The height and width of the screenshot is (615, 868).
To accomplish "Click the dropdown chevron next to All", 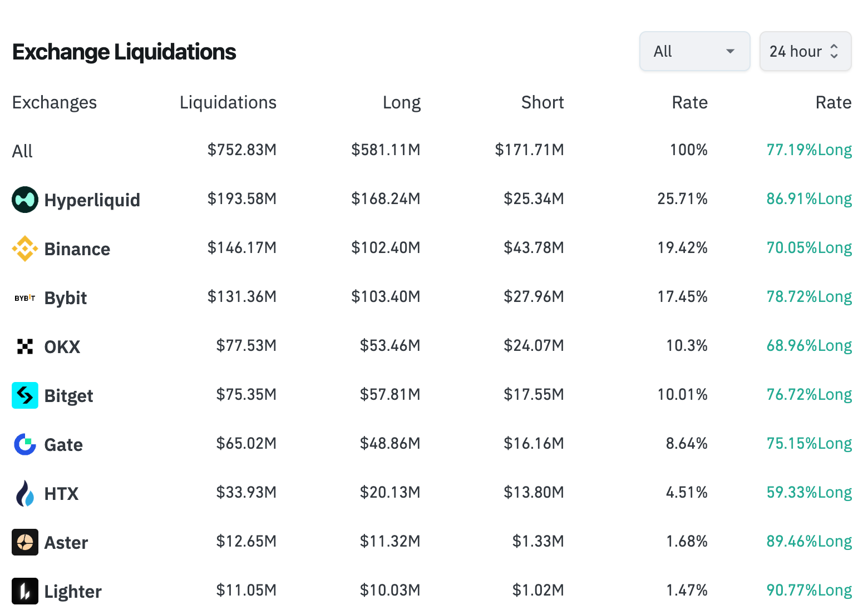I will click(x=731, y=51).
